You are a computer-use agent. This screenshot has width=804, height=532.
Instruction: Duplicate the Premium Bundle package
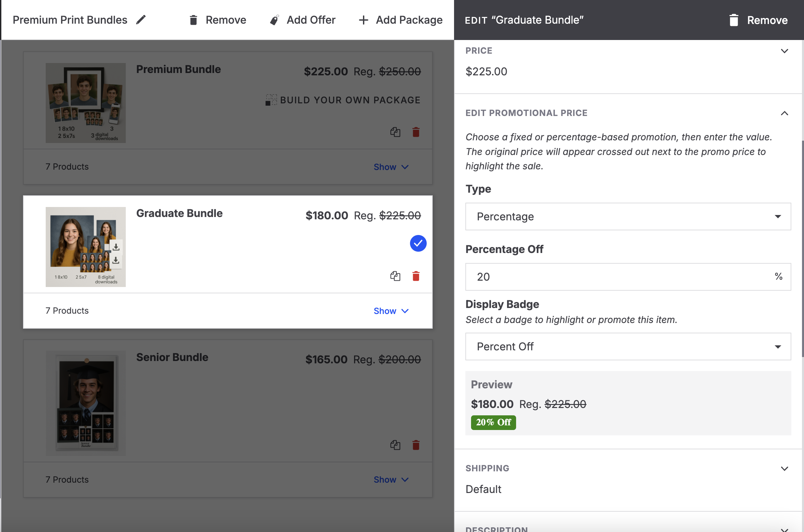pos(395,132)
